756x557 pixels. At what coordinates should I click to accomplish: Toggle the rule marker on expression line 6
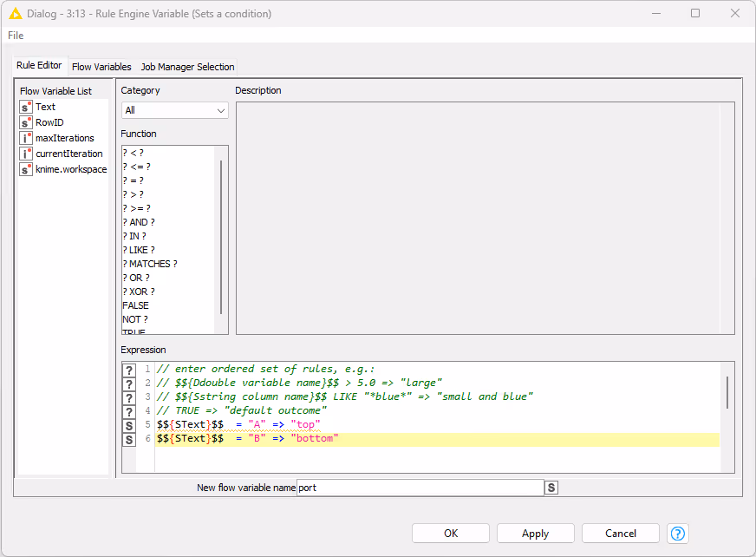[x=129, y=439]
